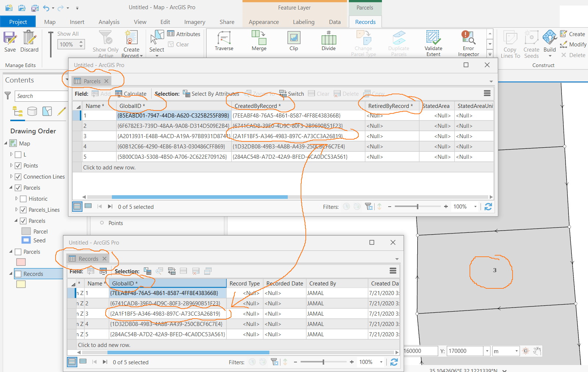The image size is (588, 372).
Task: Expand the Parcels_Lines layer tree node
Action: [x=17, y=210]
